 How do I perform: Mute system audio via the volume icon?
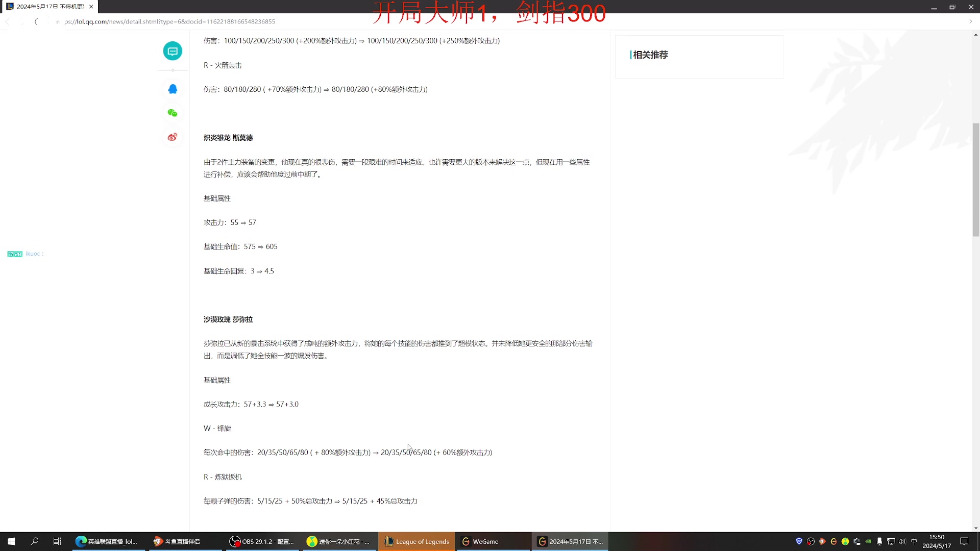(902, 541)
